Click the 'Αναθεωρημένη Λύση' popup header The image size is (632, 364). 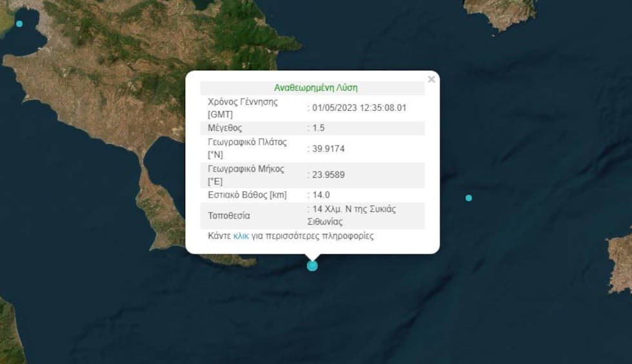coord(316,88)
